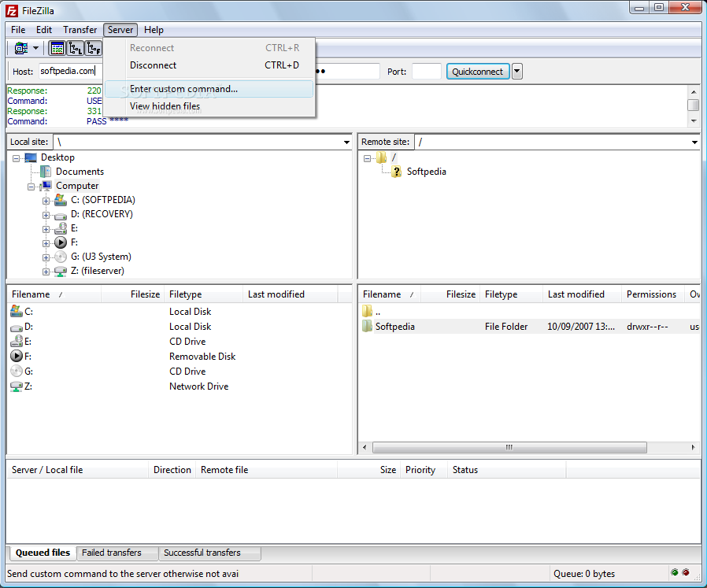Image resolution: width=707 pixels, height=588 pixels.
Task: Expand the F: drive tree node
Action: point(46,243)
